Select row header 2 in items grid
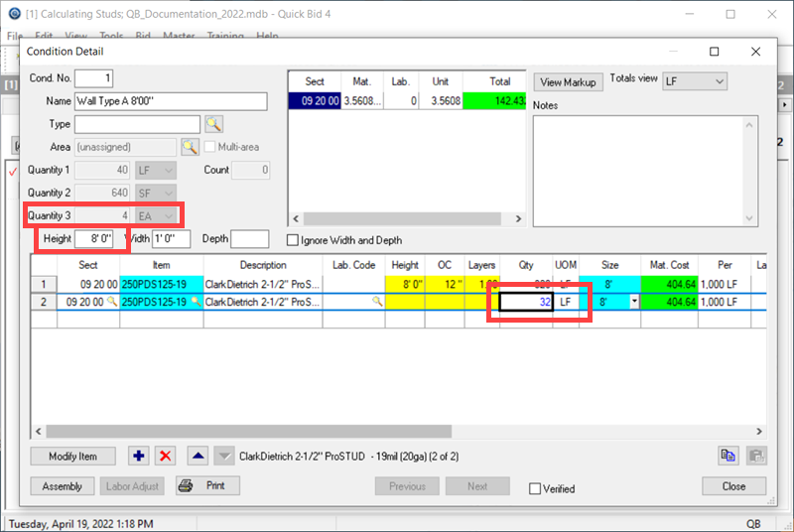Viewport: 794px width, 532px height. 44,302
